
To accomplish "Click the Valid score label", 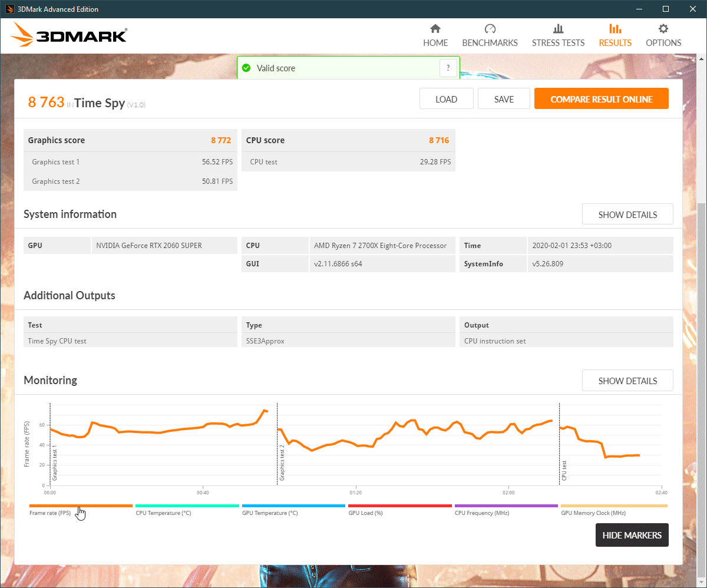I will click(276, 68).
